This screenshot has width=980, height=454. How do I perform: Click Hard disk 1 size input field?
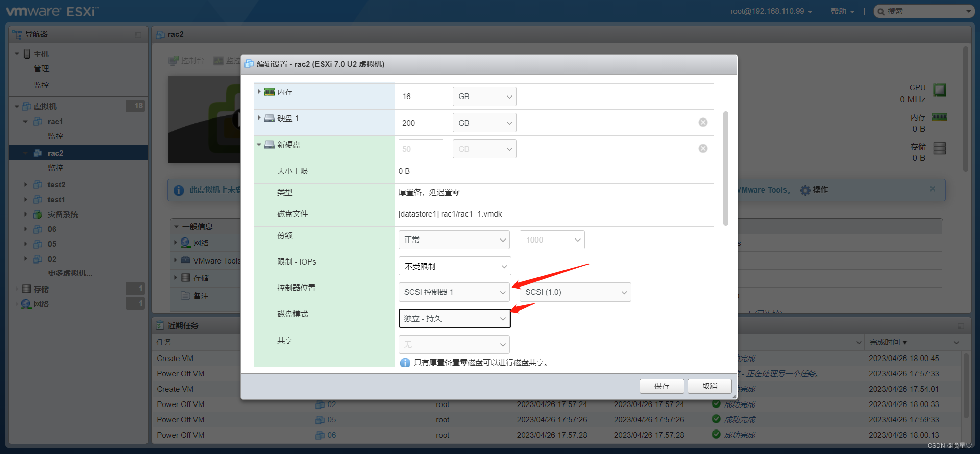(421, 123)
